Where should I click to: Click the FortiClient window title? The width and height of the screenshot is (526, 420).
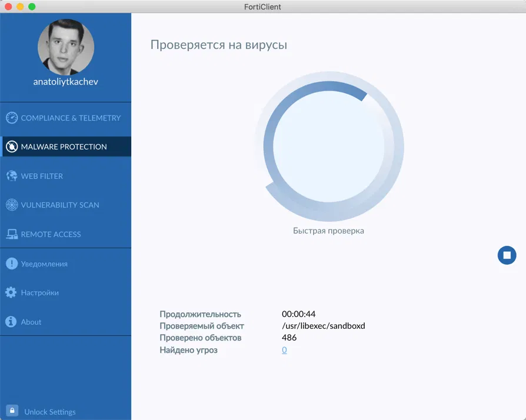(x=262, y=6)
